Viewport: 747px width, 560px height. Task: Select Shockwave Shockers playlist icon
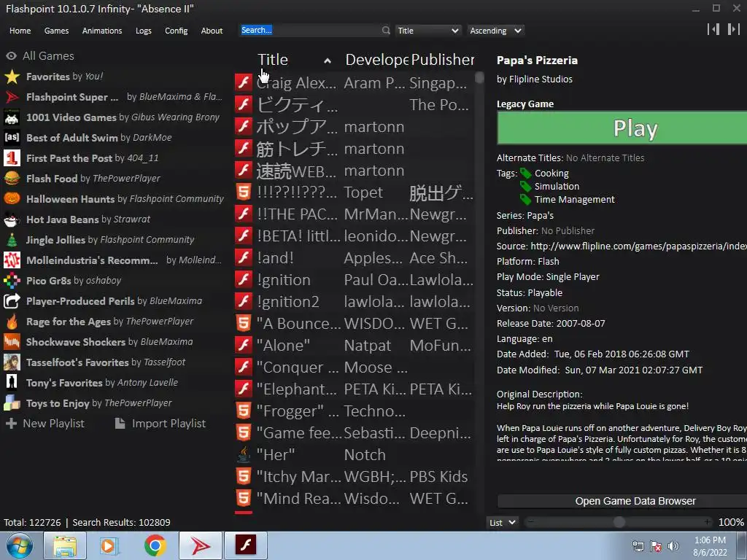point(12,342)
